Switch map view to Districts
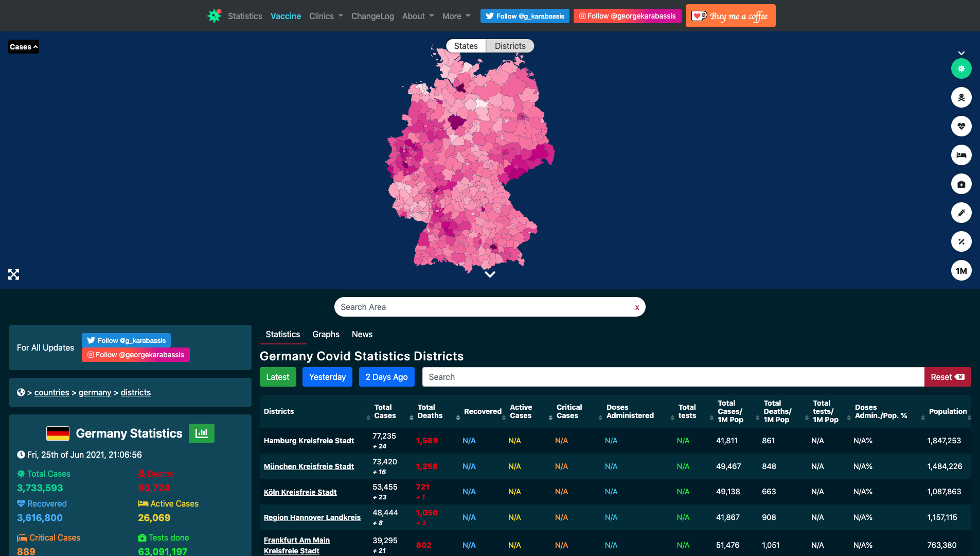 tap(510, 46)
